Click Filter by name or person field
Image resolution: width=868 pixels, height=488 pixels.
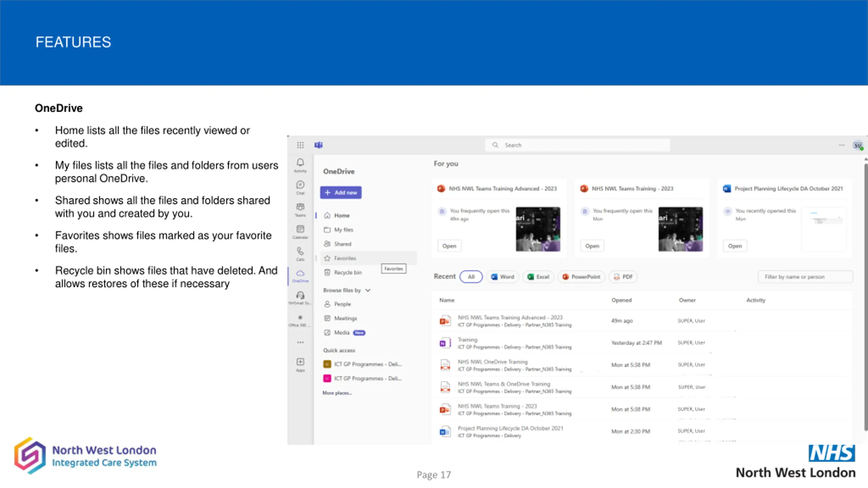(806, 277)
